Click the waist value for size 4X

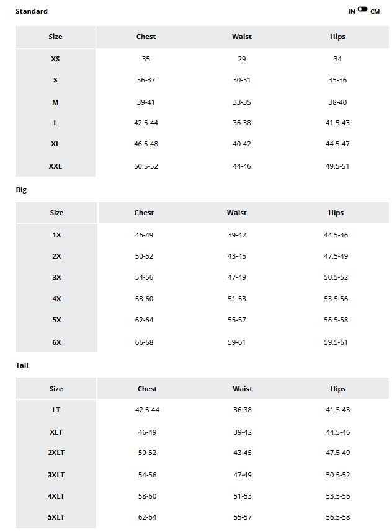[x=236, y=299]
